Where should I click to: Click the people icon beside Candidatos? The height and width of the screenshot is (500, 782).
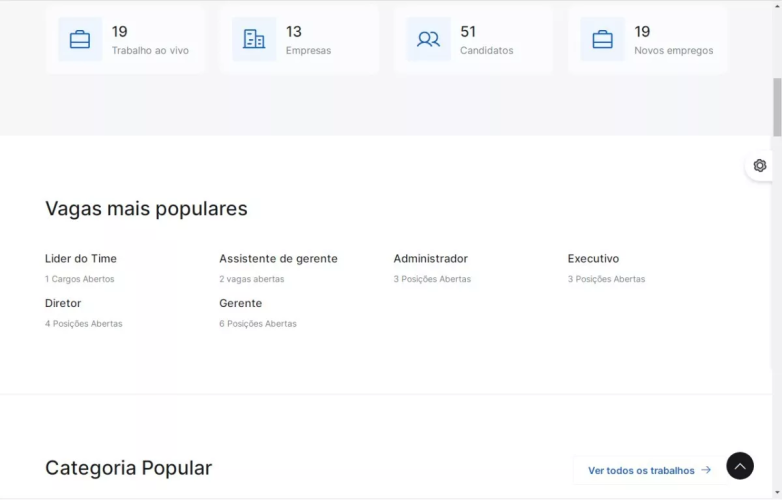coord(428,40)
